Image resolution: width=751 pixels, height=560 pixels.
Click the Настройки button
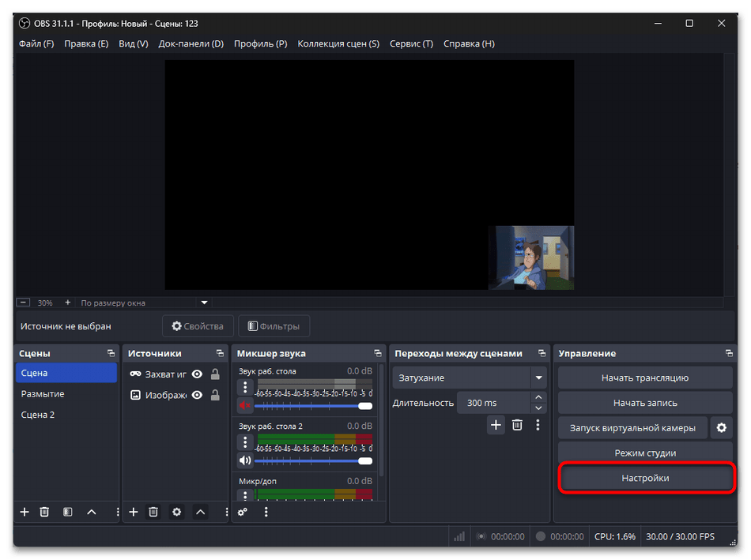click(x=644, y=479)
